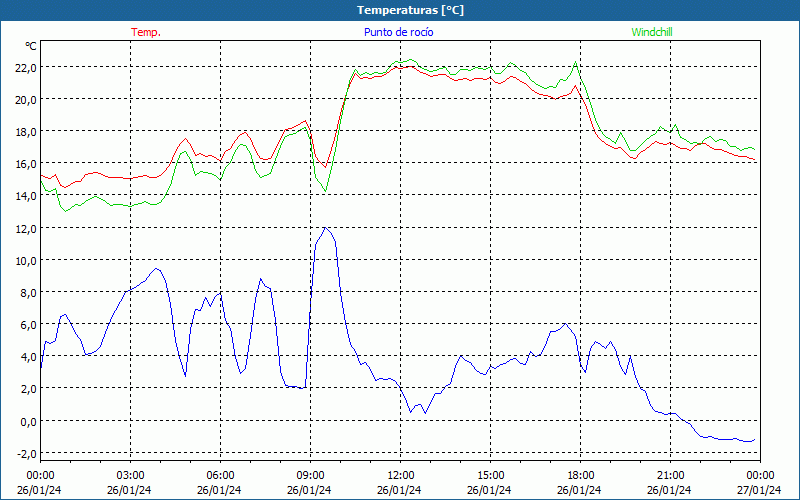800x500 pixels.
Task: Click the 0,0 y-axis value
Action: [x=28, y=421]
